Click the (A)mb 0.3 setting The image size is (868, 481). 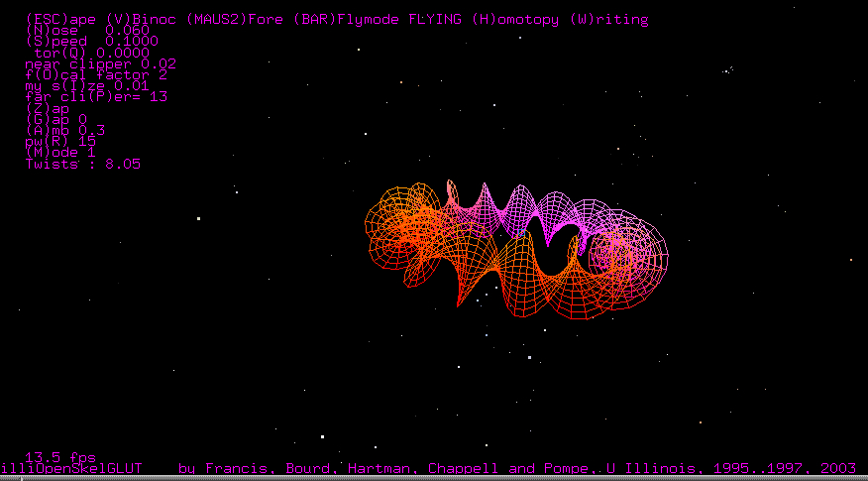(64, 130)
